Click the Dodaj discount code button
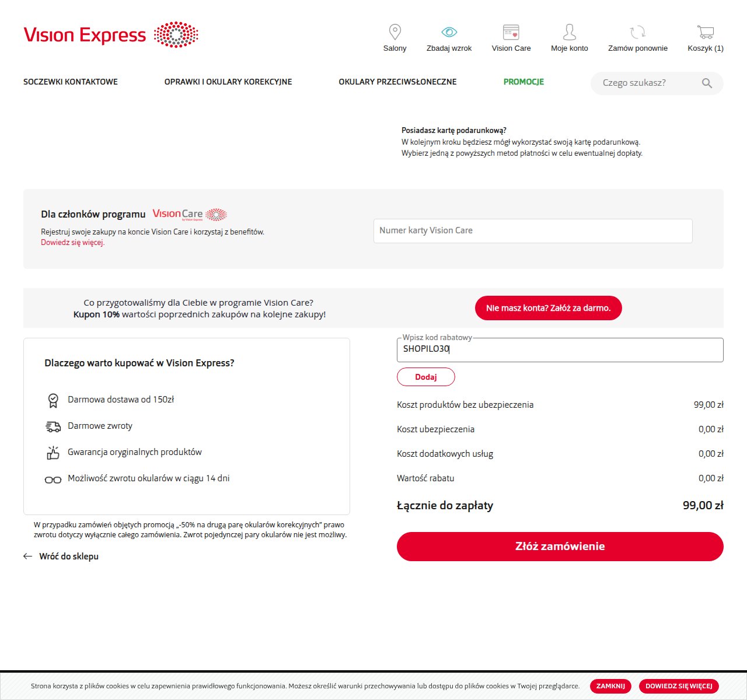747x700 pixels. tap(426, 377)
